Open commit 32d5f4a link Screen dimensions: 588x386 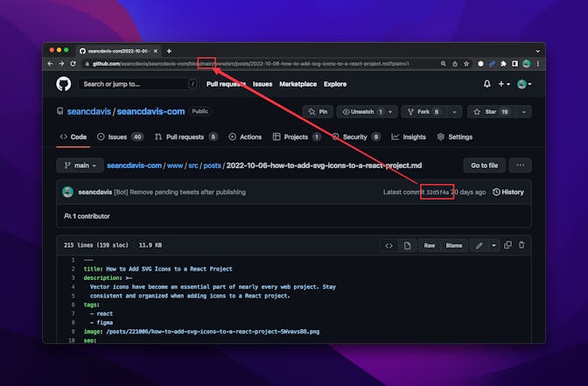click(x=437, y=192)
